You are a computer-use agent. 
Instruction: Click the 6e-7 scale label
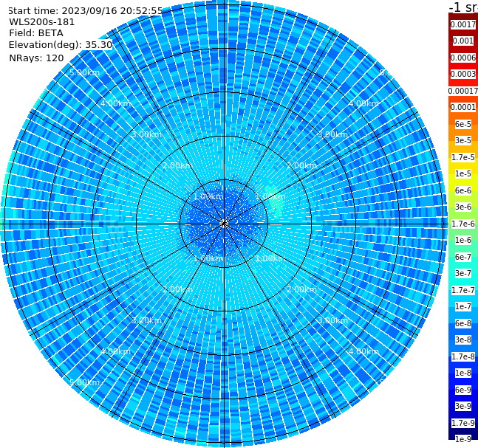463,257
